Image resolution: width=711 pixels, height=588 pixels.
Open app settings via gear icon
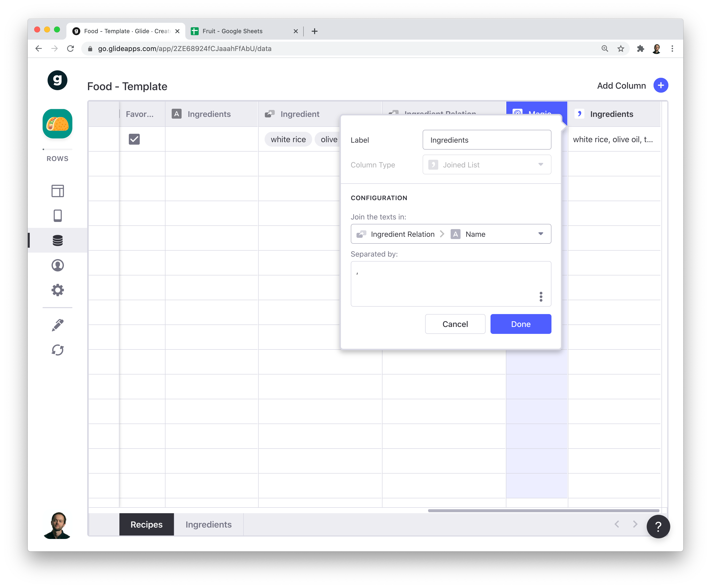click(57, 290)
